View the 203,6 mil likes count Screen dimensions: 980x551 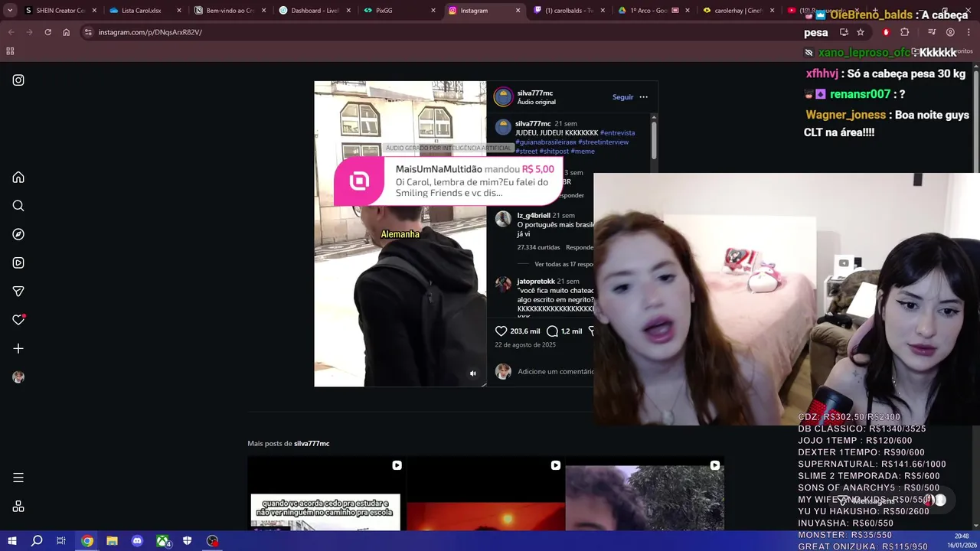coord(525,331)
